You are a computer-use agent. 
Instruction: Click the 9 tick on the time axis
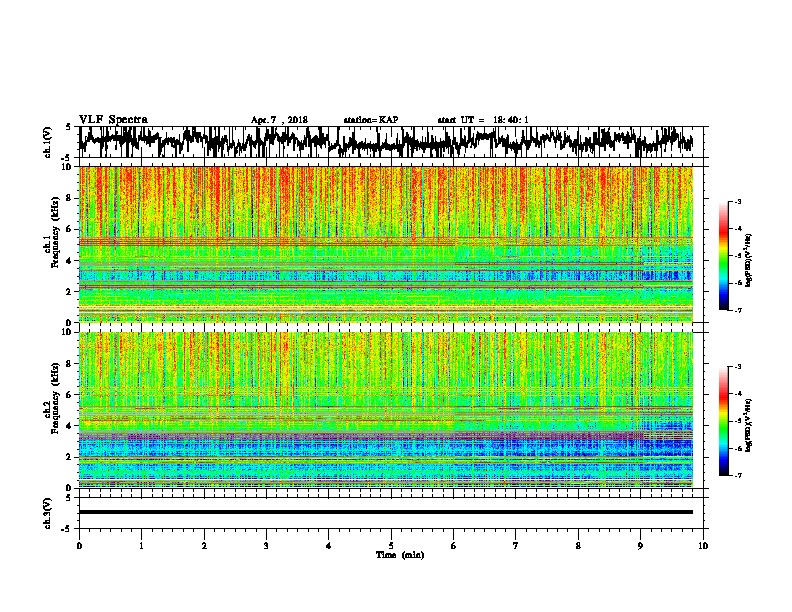tap(640, 546)
